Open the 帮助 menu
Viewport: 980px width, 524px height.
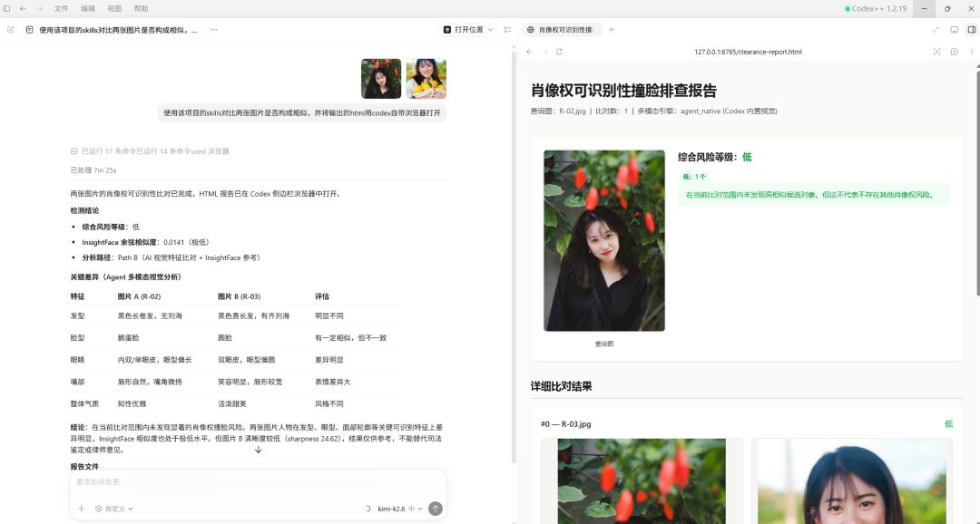[142, 9]
